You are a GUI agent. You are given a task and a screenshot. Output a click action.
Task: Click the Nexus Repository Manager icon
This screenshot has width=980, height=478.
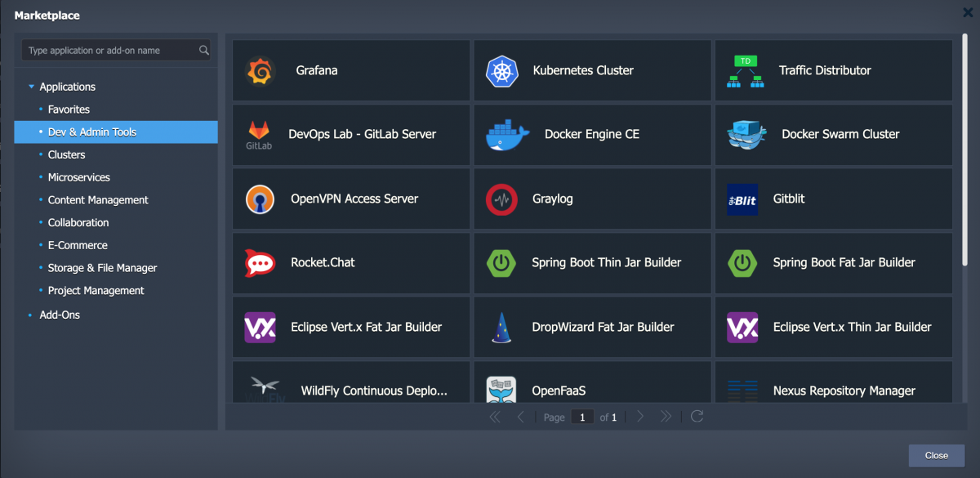[742, 391]
